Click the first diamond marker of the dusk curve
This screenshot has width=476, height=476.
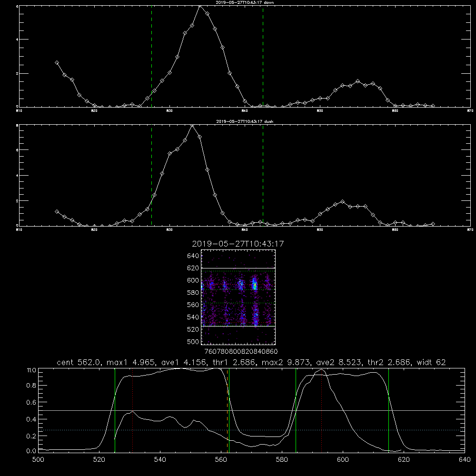click(57, 212)
